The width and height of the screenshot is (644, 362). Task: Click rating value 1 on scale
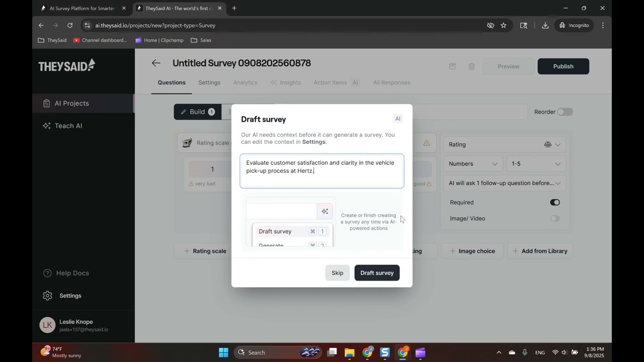(212, 169)
